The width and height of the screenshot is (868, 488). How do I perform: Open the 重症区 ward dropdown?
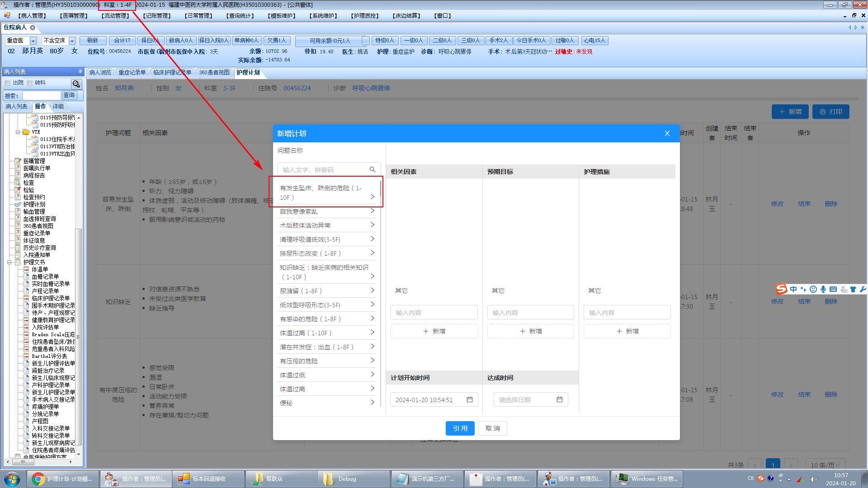tap(33, 41)
